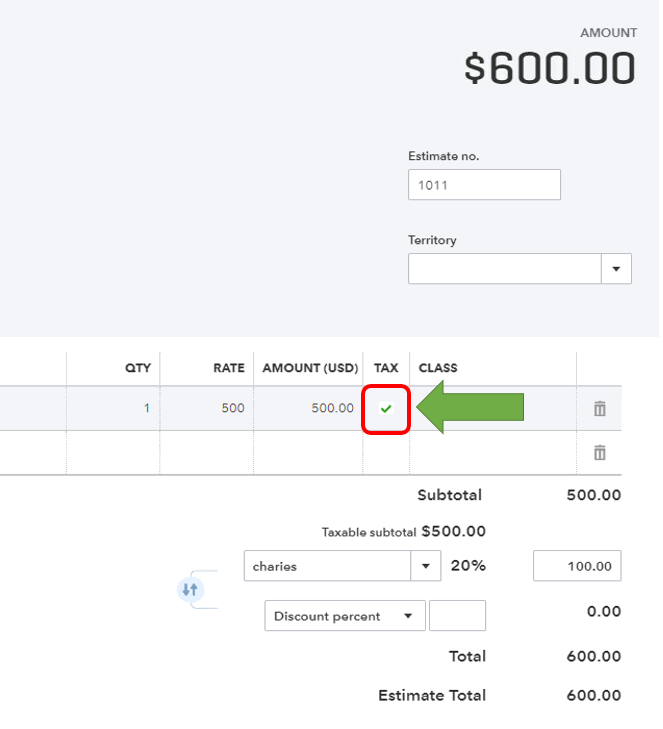Click the CLASS column header
The image size is (663, 729).
click(438, 368)
